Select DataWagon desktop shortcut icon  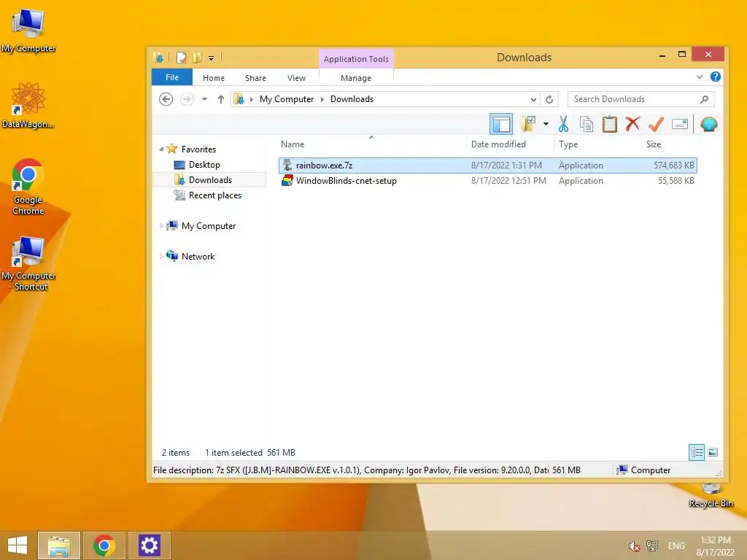[x=28, y=105]
